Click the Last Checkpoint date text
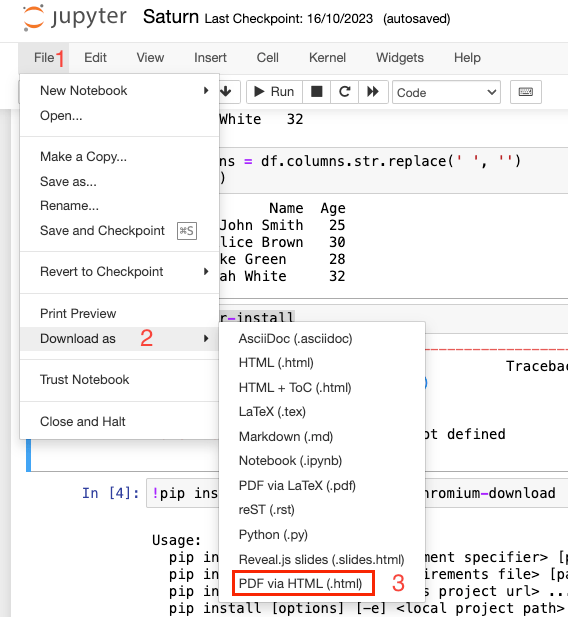The width and height of the screenshot is (568, 617). 289,18
